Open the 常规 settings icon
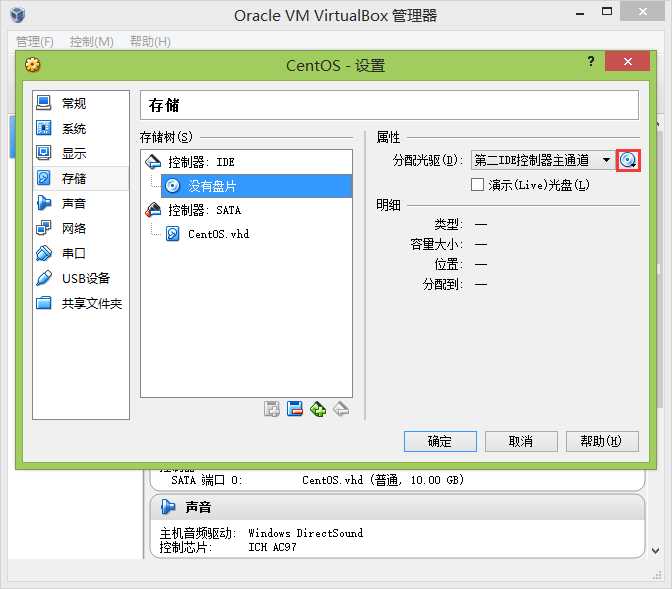 (44, 103)
